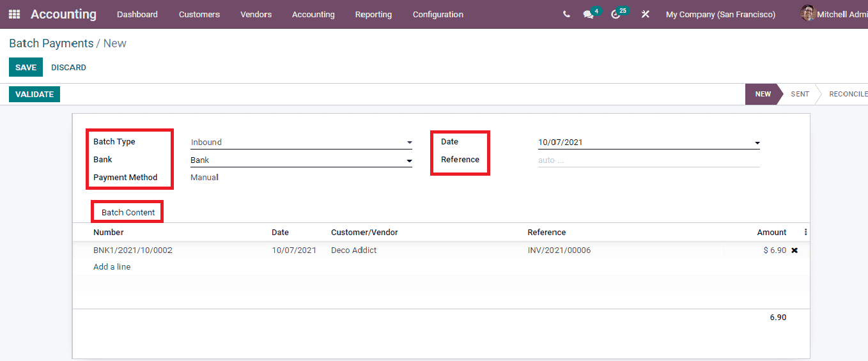Click Add a line link
The image size is (868, 361).
click(112, 267)
